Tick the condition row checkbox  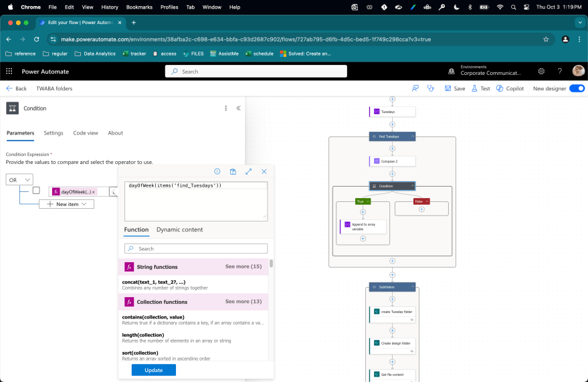[36, 191]
